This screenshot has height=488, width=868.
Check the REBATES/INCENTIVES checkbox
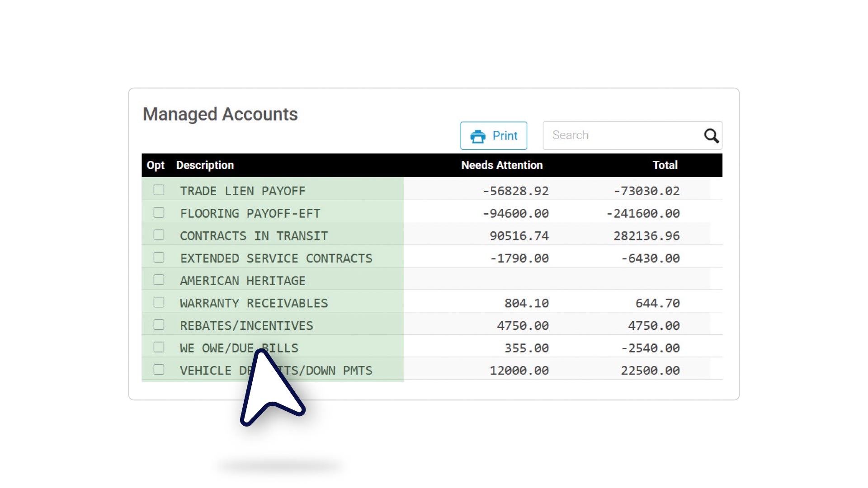(x=159, y=324)
